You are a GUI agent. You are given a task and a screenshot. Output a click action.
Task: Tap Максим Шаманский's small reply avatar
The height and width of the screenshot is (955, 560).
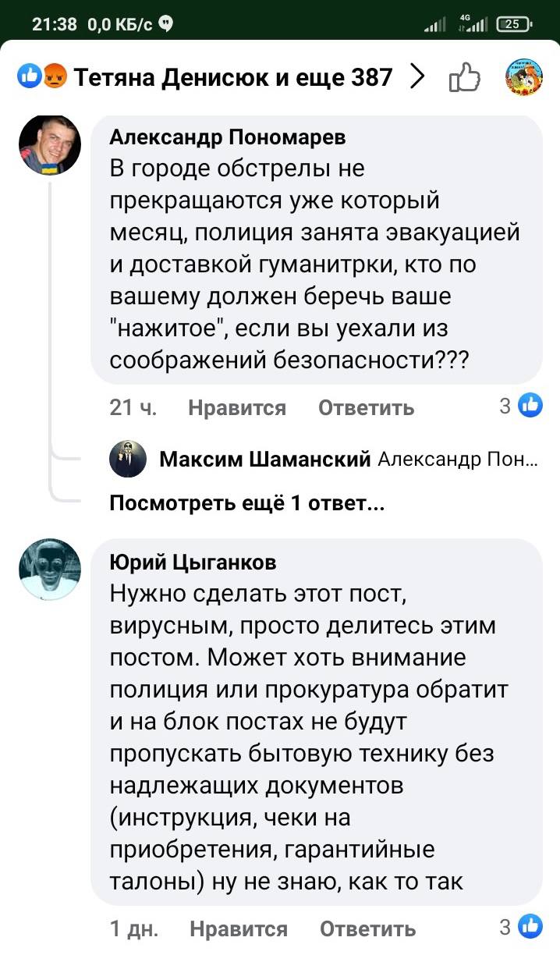(126, 460)
